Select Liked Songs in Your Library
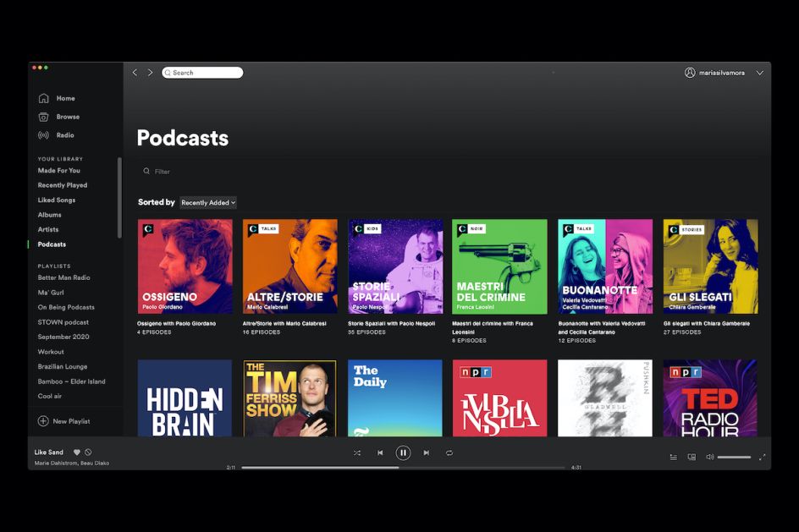Screen dimensions: 799x532 tap(57, 200)
